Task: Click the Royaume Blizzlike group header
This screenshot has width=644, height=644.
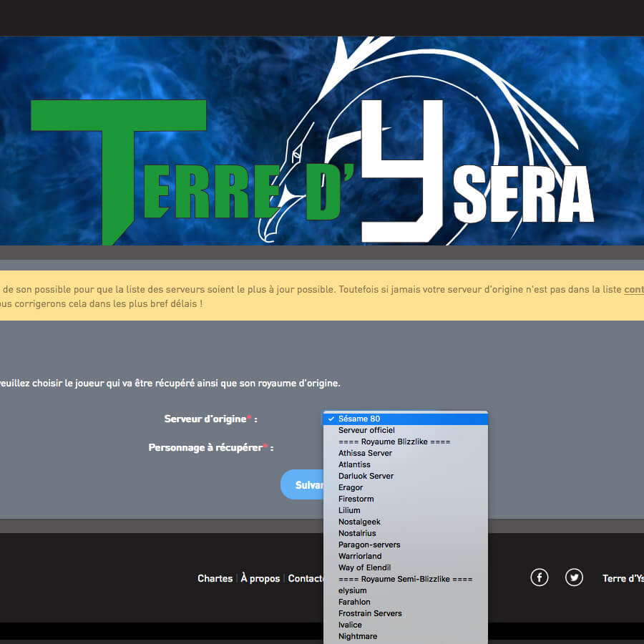Action: (x=394, y=441)
